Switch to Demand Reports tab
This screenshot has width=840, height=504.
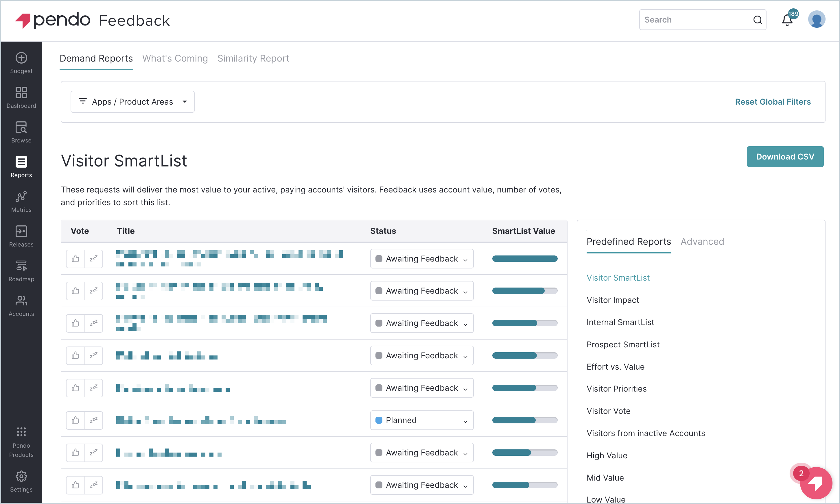point(96,58)
